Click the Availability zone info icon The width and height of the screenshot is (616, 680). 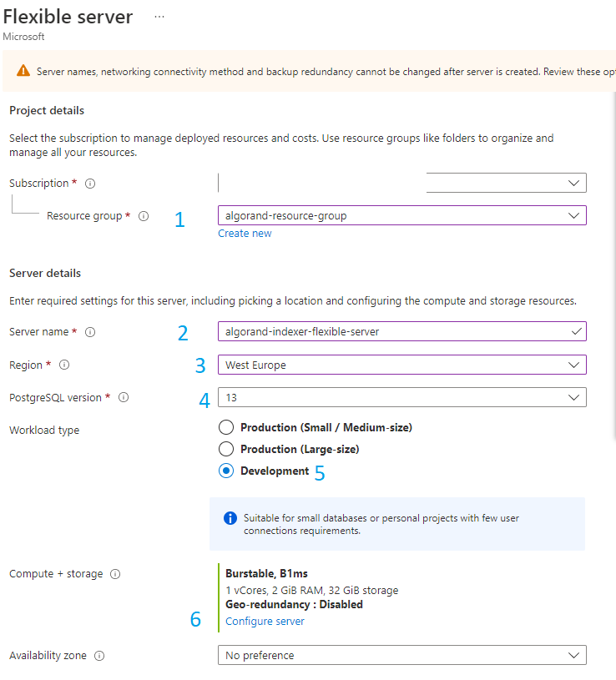[99, 656]
